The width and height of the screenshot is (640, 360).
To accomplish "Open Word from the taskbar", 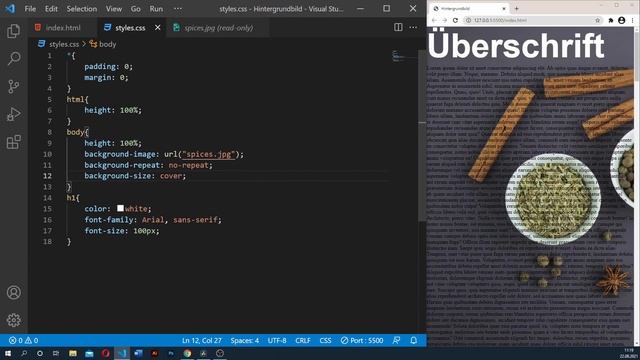I will pos(138,353).
